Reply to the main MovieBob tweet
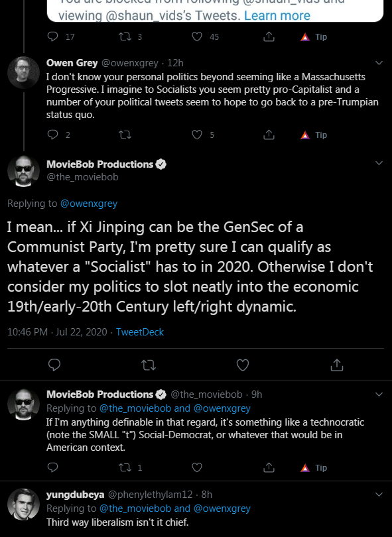Viewport: 392px width, 537px height. pyautogui.click(x=54, y=365)
